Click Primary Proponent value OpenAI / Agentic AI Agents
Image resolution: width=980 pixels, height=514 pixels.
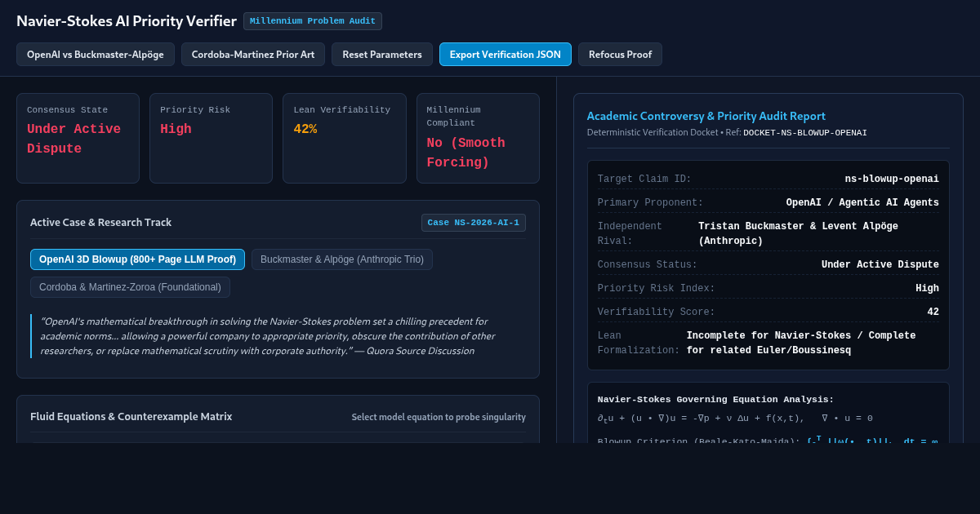point(862,203)
